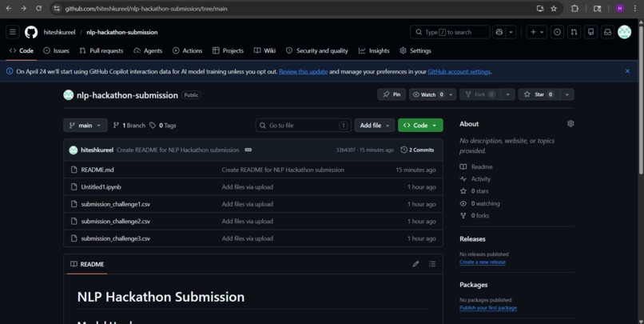This screenshot has height=324, width=644.
Task: Open browser extensions puzzle icon
Action: (x=574, y=8)
